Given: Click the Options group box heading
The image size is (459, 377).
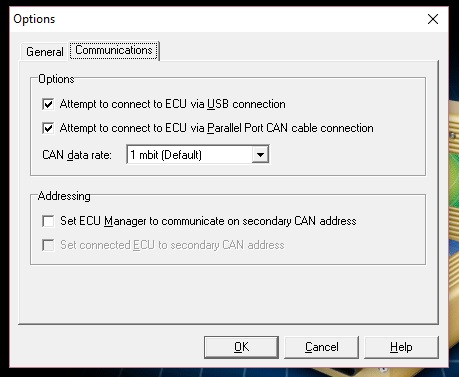Looking at the screenshot, I should tap(56, 79).
